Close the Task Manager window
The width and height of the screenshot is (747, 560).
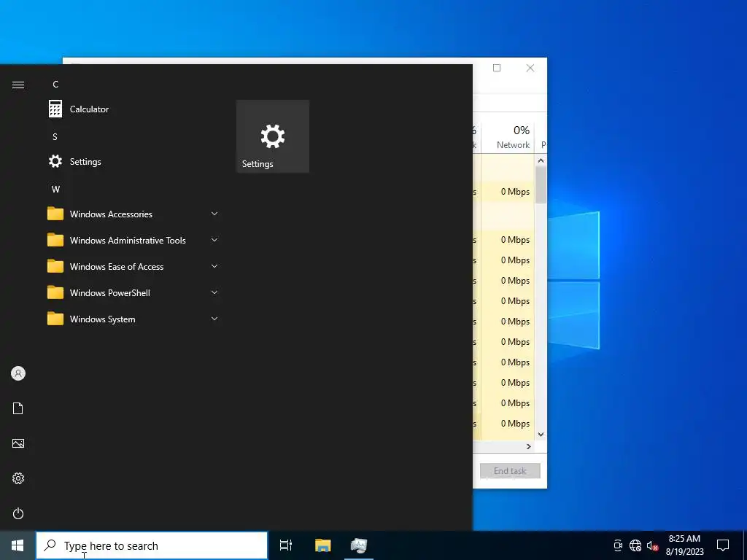click(530, 68)
